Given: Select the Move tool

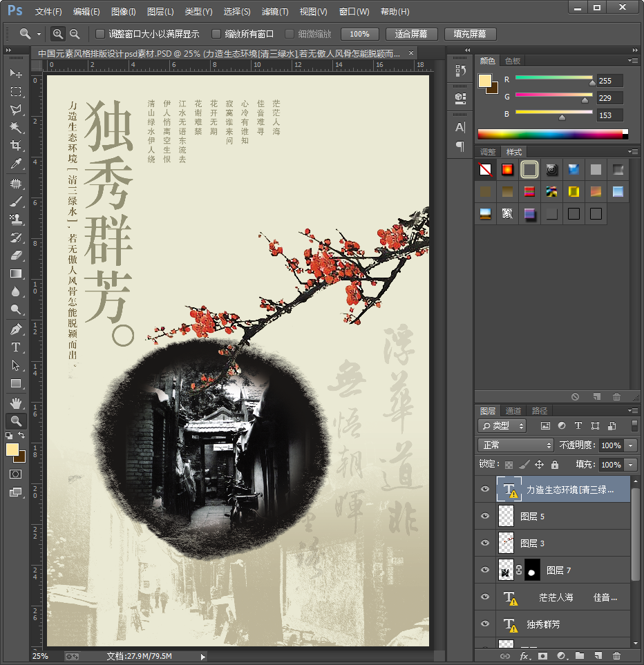Looking at the screenshot, I should 16,73.
